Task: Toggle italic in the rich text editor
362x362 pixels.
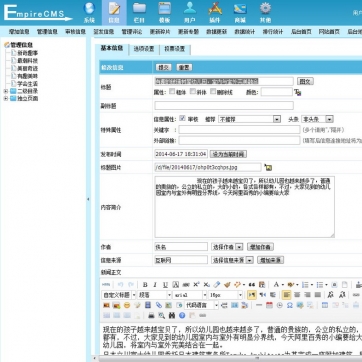Action: pos(155,285)
